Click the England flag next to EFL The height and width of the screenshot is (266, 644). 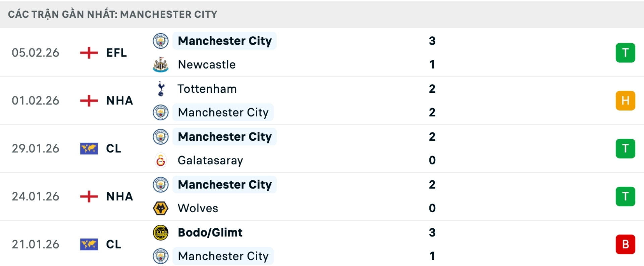pyautogui.click(x=88, y=53)
